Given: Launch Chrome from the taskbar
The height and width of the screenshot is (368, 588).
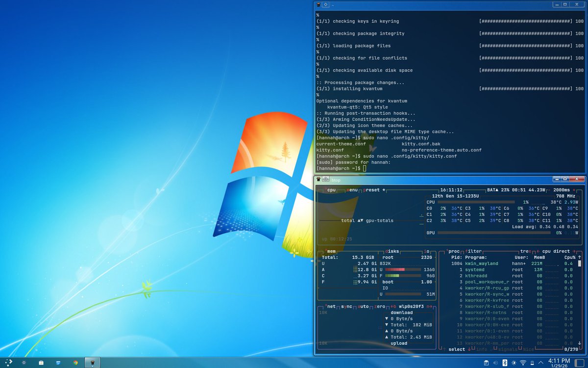Looking at the screenshot, I should click(x=75, y=363).
